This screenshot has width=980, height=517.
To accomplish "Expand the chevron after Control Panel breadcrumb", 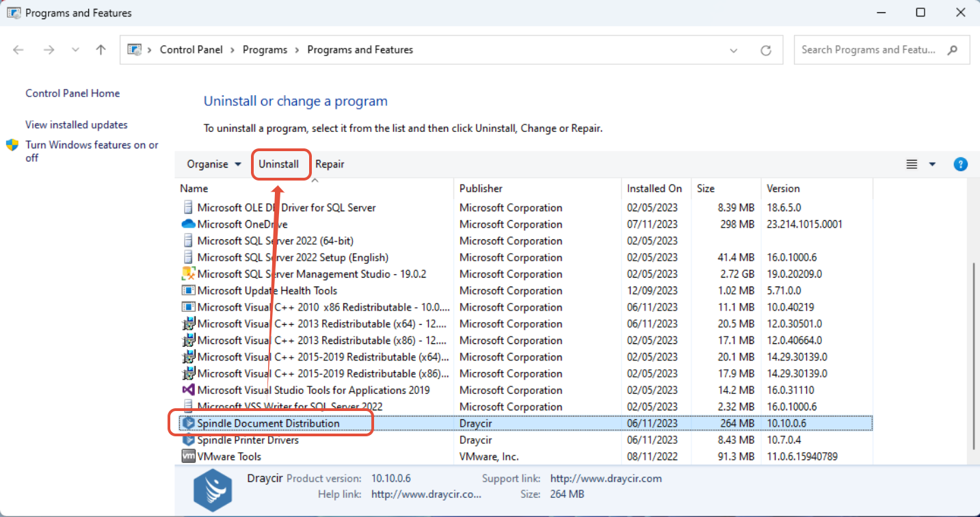I will click(233, 50).
